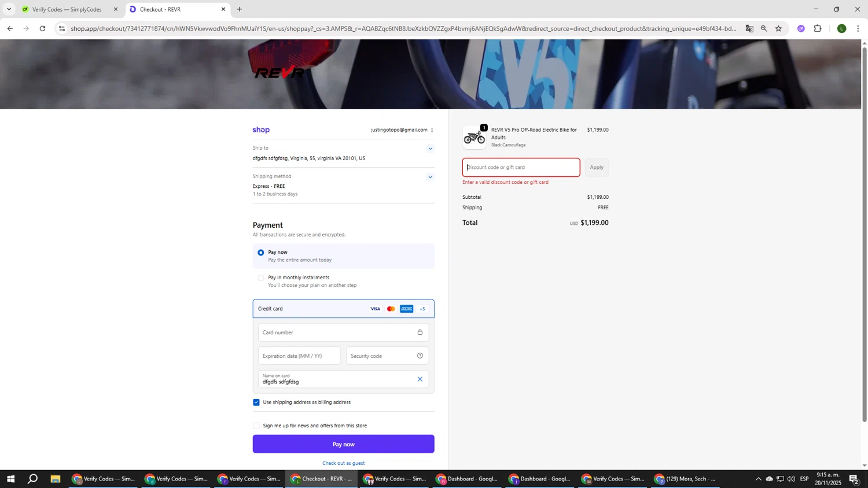Click the Visa card icon

376,309
